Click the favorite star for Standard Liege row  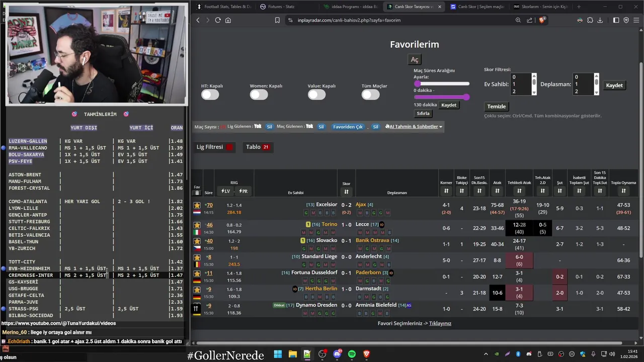[197, 257]
